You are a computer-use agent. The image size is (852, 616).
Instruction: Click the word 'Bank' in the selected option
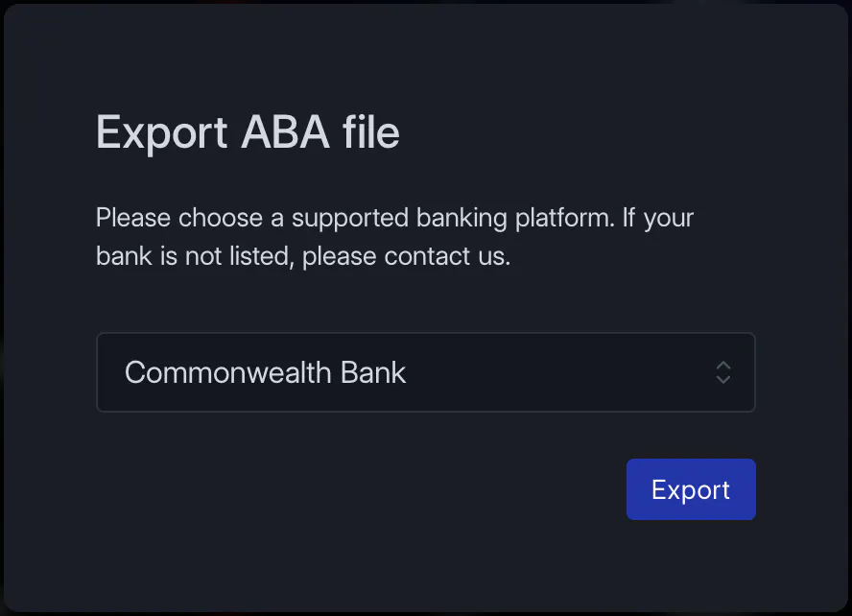coord(372,372)
